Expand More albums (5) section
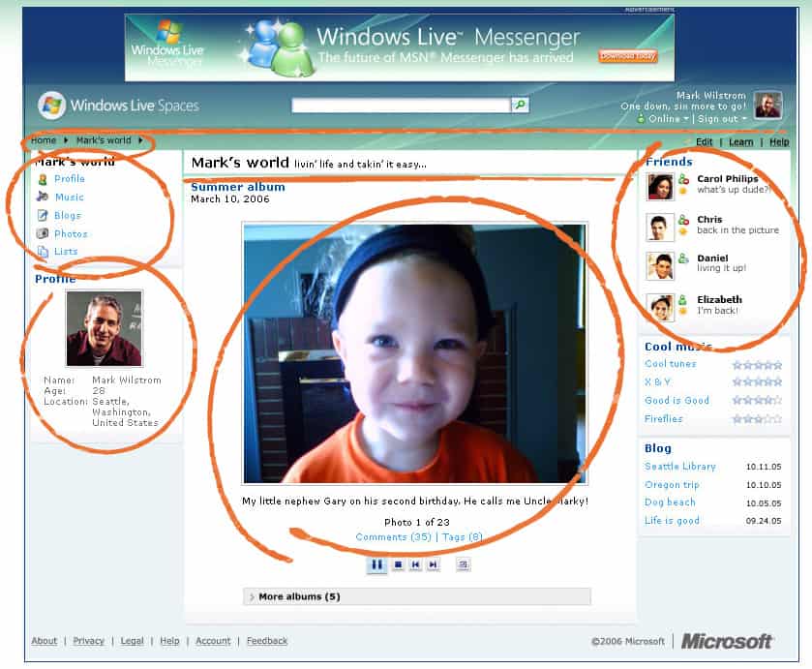 417,596
